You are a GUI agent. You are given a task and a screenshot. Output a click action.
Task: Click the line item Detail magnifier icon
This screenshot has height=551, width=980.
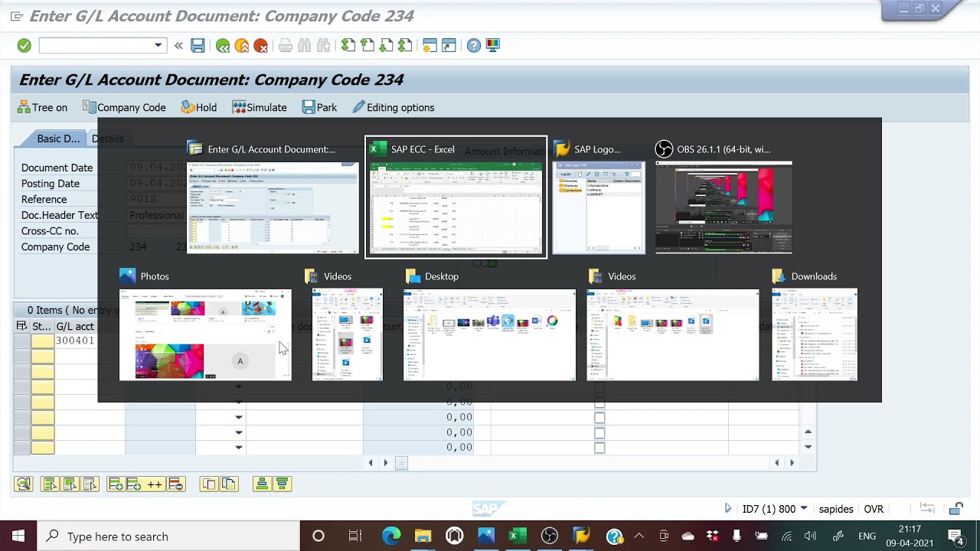pos(24,484)
